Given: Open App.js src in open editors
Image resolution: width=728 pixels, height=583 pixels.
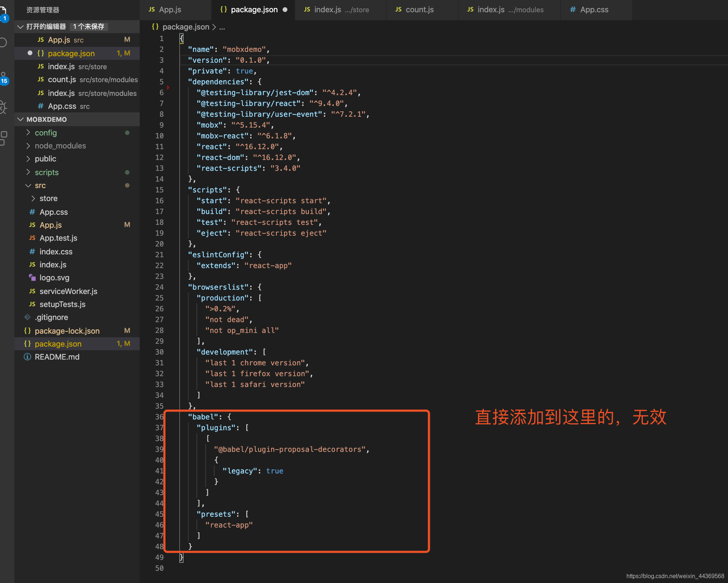Looking at the screenshot, I should click(x=77, y=40).
